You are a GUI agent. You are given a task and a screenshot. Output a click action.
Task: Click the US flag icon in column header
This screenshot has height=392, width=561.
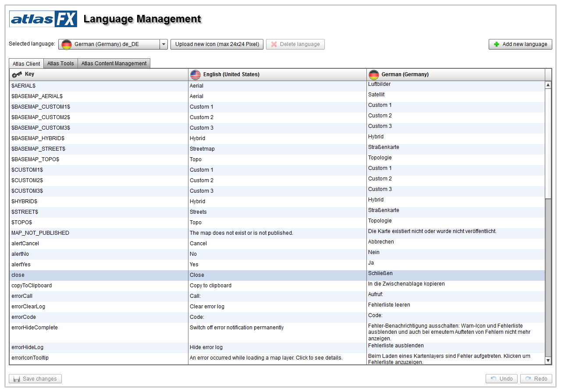195,74
